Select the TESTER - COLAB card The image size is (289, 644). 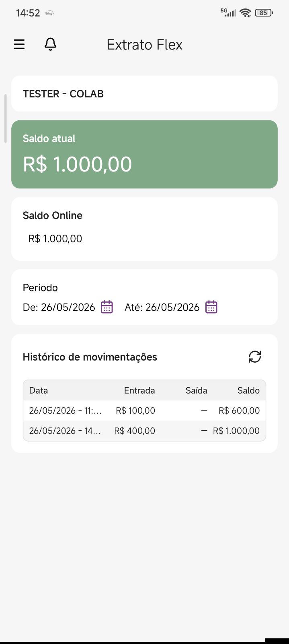point(144,93)
